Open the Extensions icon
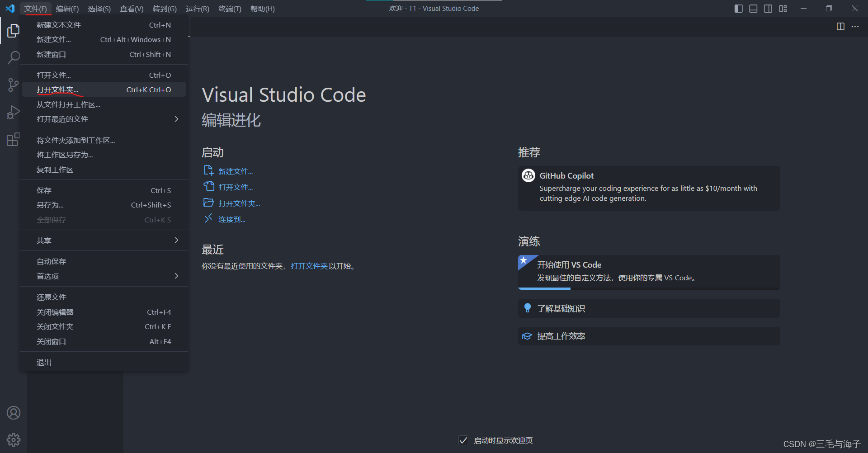 14,139
